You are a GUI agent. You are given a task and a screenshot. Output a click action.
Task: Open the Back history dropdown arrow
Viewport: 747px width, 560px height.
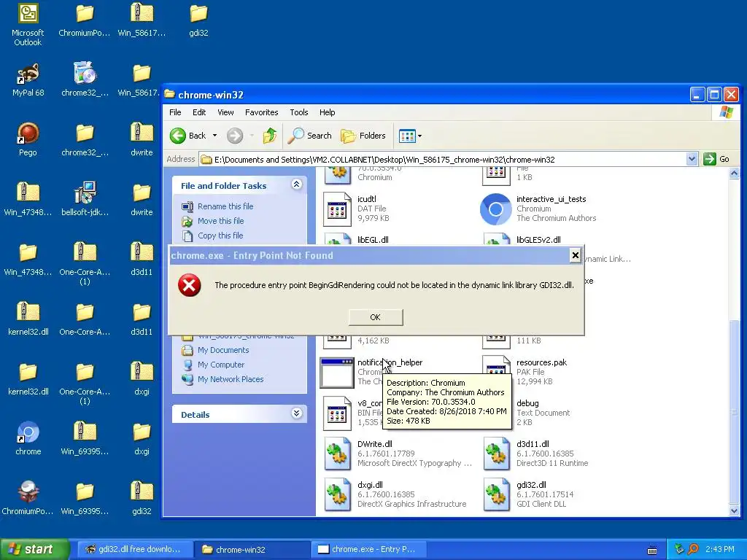click(215, 136)
